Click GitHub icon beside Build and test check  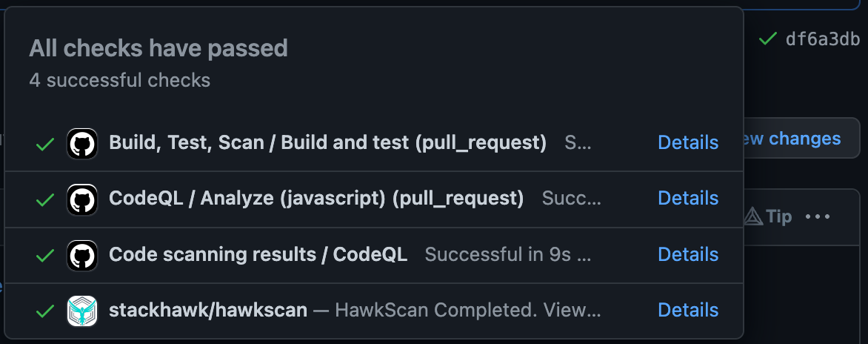point(82,144)
